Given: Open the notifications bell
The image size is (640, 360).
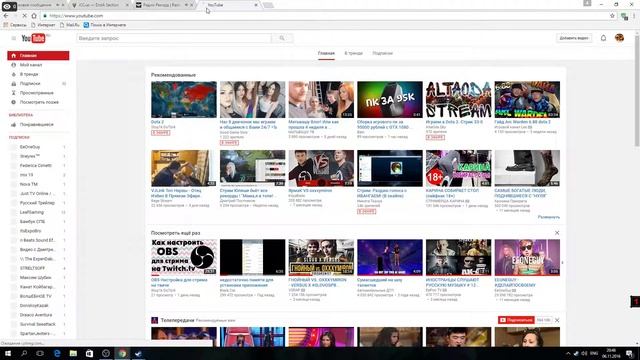Looking at the screenshot, I should click(603, 38).
